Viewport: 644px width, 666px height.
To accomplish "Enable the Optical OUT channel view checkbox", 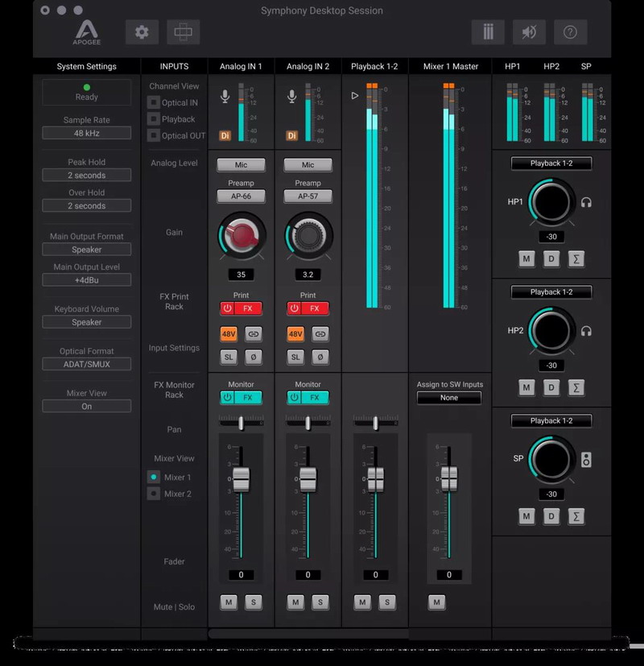I will 153,135.
